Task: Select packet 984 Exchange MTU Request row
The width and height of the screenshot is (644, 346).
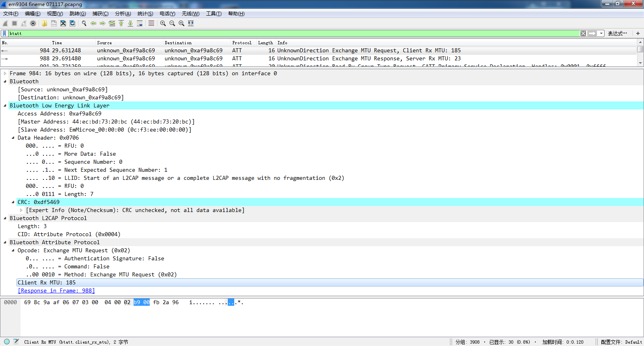Action: click(x=318, y=50)
